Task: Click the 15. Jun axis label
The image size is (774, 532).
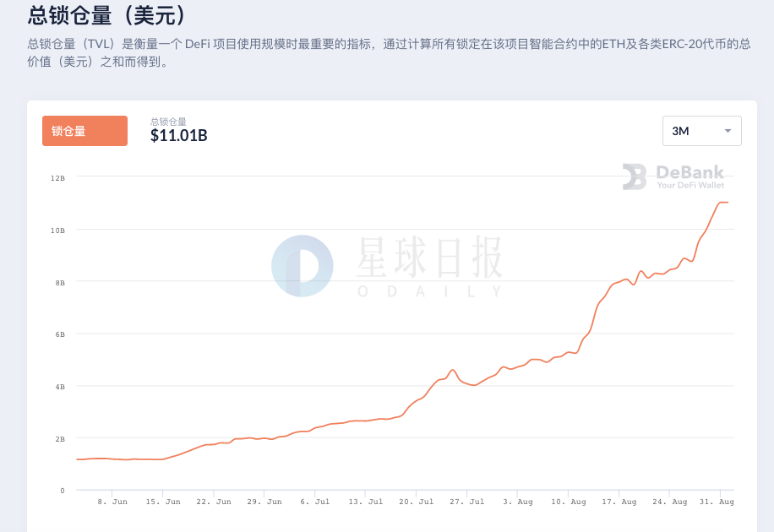Action: (x=163, y=502)
